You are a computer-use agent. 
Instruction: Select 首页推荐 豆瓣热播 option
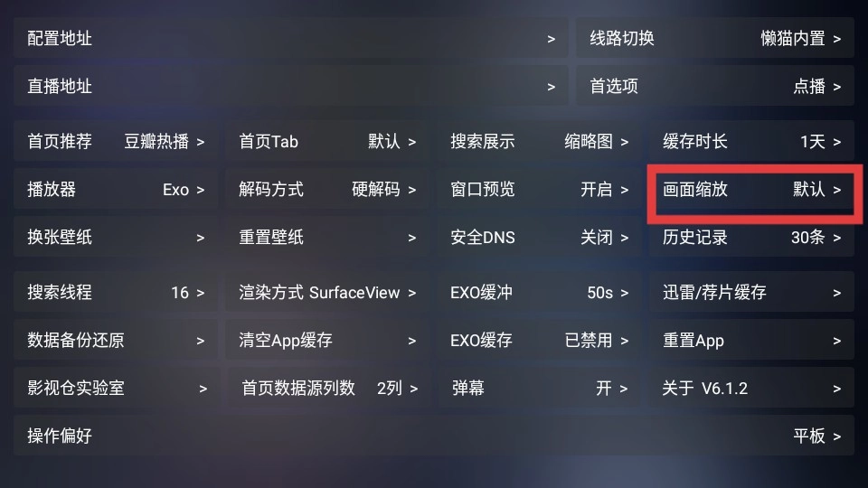[x=116, y=142]
